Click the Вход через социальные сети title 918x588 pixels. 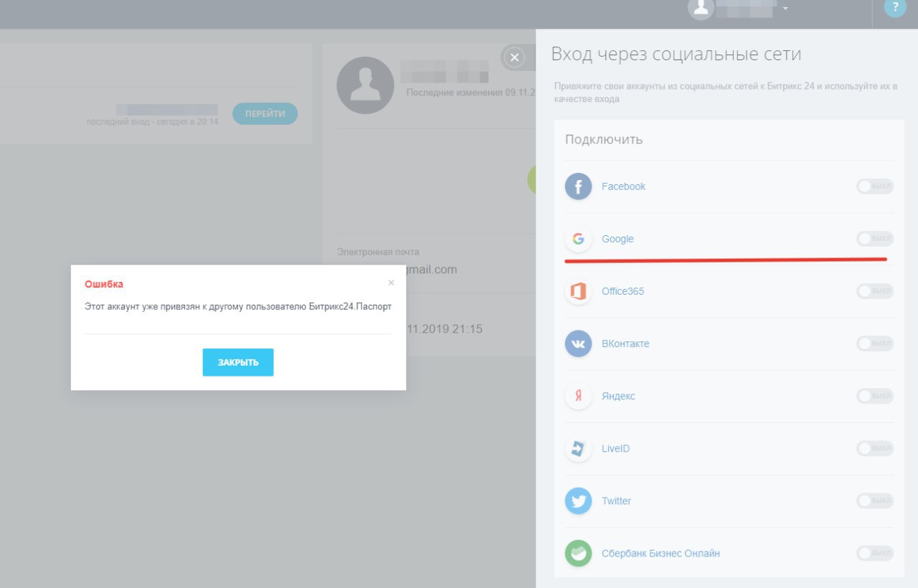click(676, 54)
